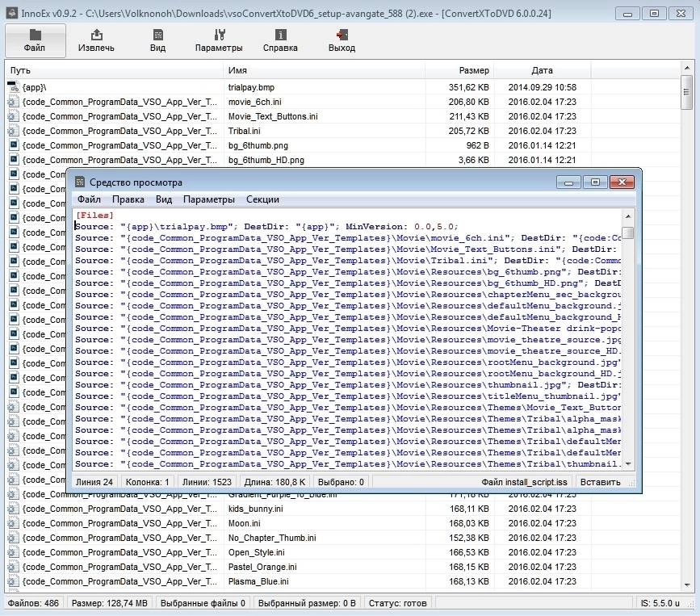Image resolution: width=700 pixels, height=616 pixels.
Task: Close the Средство просмотра viewer window
Action: (622, 182)
